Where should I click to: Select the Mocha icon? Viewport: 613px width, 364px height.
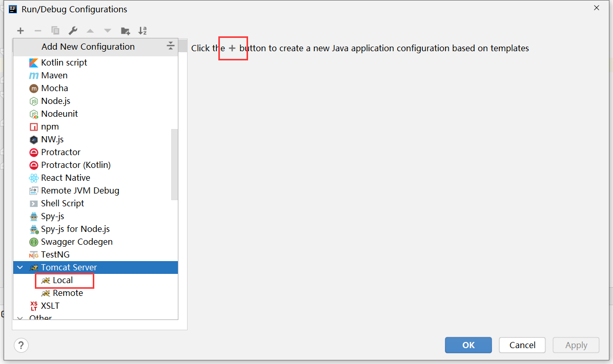click(x=34, y=88)
